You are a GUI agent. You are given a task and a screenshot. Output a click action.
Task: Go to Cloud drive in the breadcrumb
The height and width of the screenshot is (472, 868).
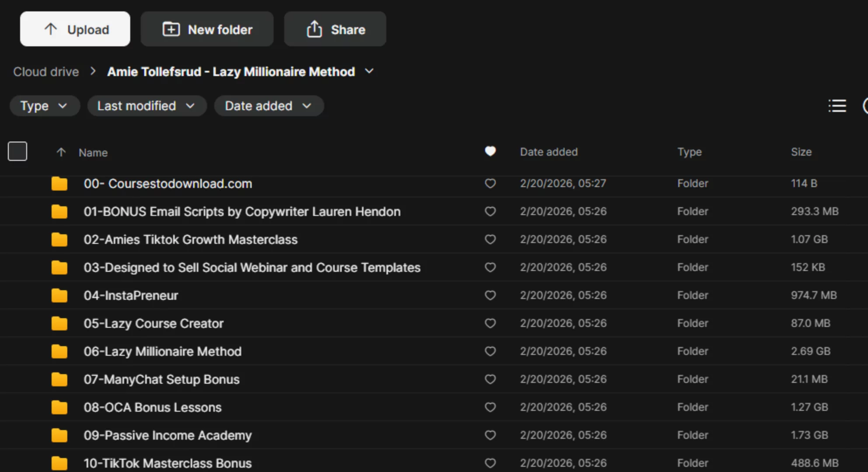pyautogui.click(x=46, y=72)
